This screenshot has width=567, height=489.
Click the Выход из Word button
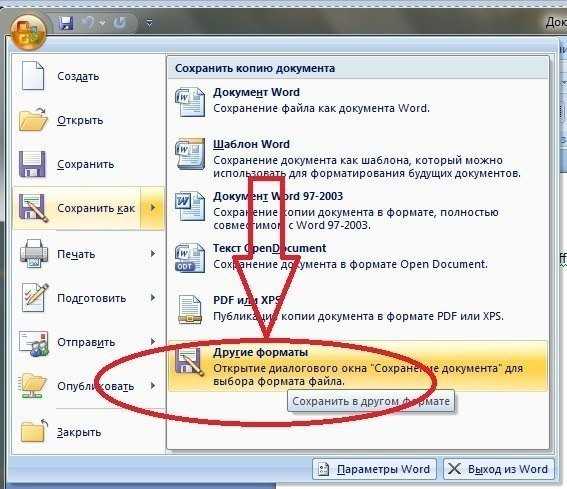point(499,469)
